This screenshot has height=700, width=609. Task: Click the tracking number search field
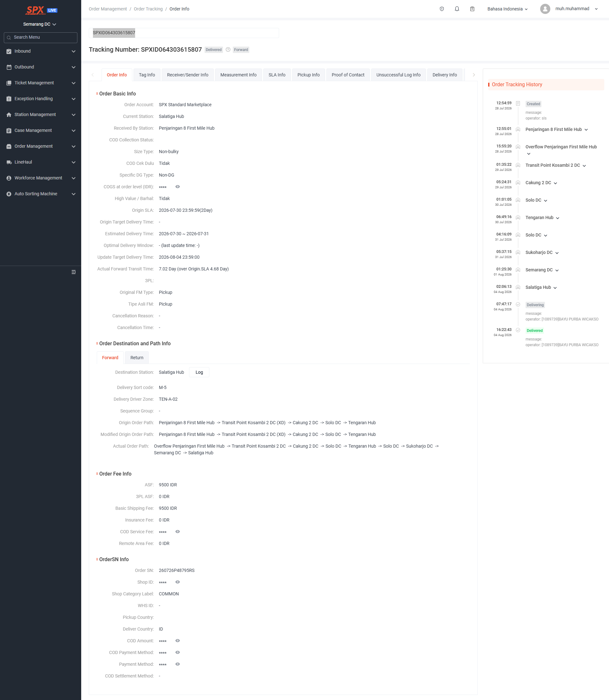point(184,33)
